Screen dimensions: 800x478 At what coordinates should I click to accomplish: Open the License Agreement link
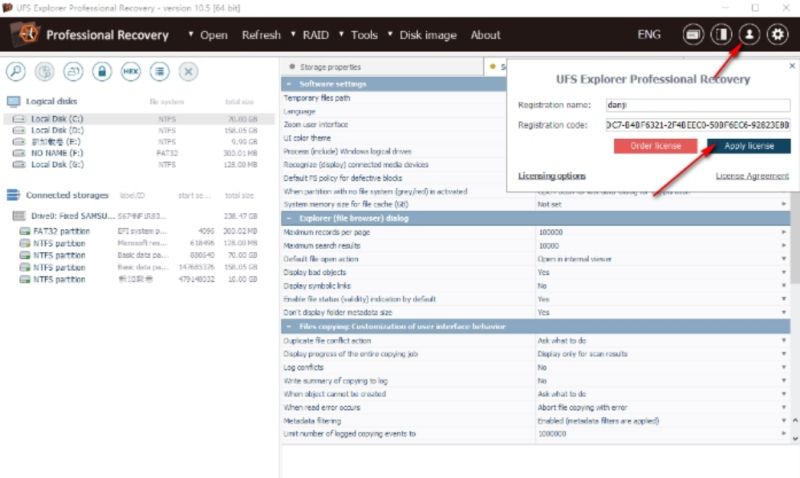click(x=752, y=175)
